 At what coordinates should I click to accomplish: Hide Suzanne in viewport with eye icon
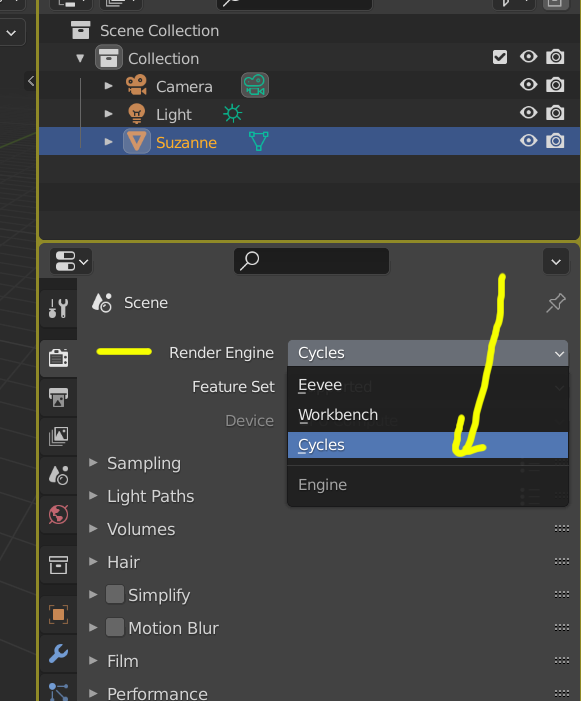pyautogui.click(x=528, y=141)
